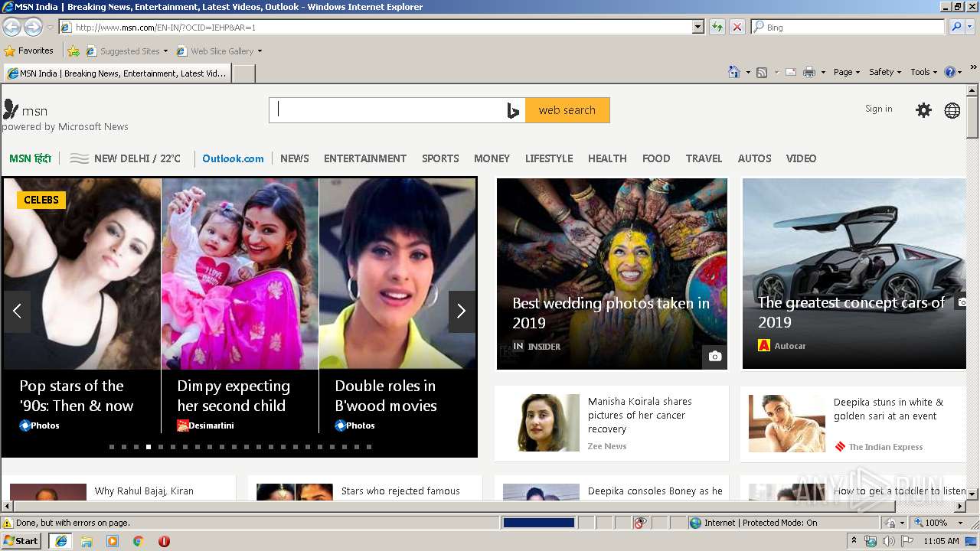Open Pop stars of the '90s slide
This screenshot has height=551, width=980.
pyautogui.click(x=82, y=305)
